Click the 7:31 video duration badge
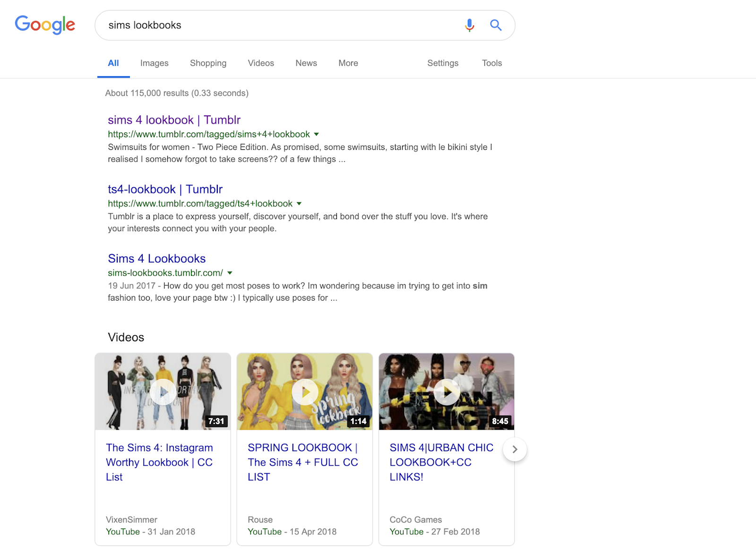 point(216,421)
